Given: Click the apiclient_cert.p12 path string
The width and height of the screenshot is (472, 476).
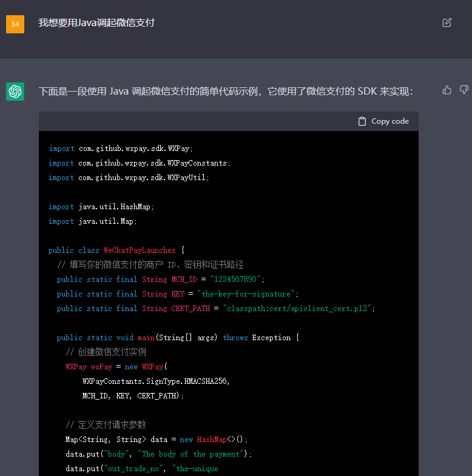Looking at the screenshot, I should point(299,309).
